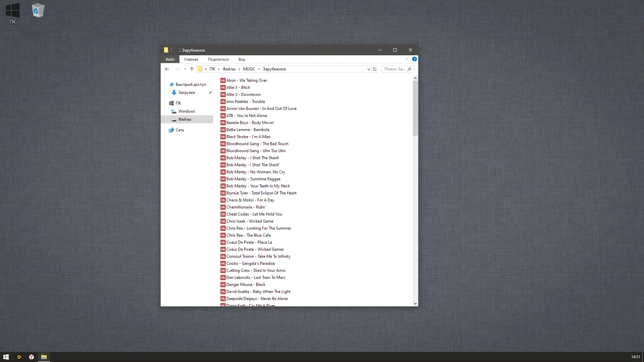Click the audio icon of Betta Lemme - Bambola

click(x=223, y=130)
